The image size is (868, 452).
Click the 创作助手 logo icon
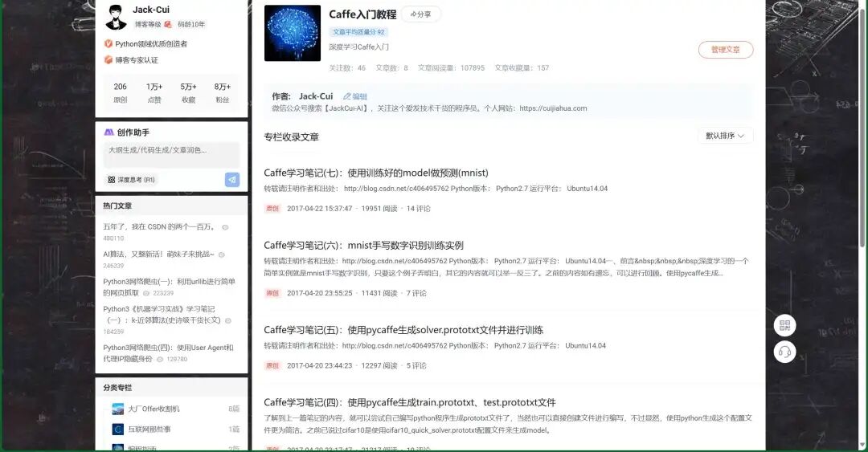109,132
